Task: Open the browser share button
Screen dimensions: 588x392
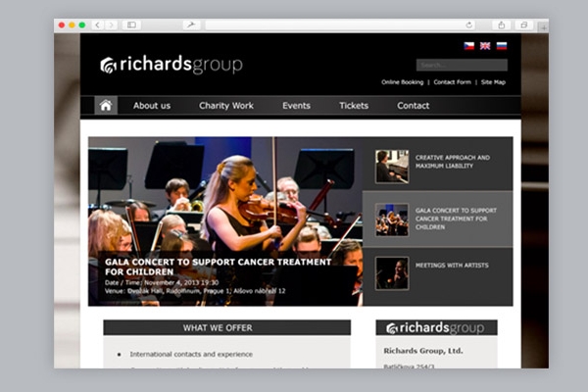Action: pos(502,25)
